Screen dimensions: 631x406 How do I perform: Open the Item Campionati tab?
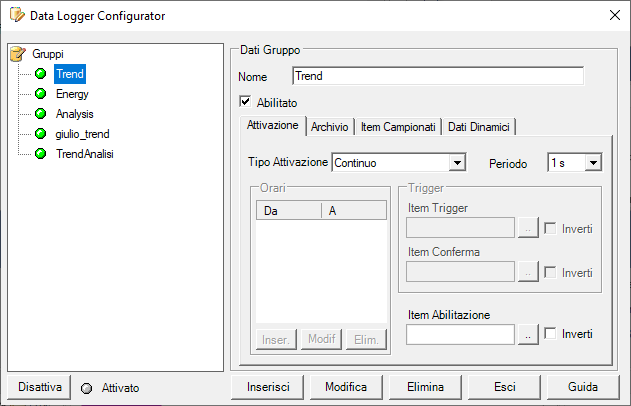point(397,127)
